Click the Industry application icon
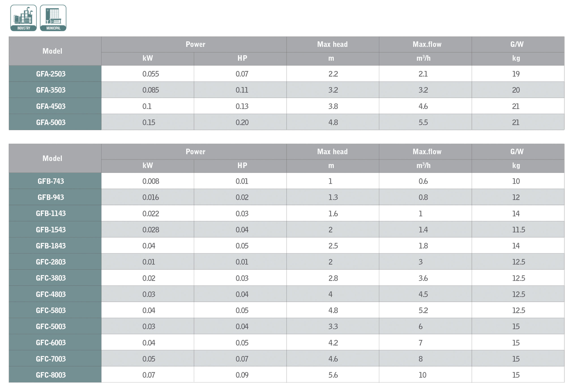 (x=24, y=18)
